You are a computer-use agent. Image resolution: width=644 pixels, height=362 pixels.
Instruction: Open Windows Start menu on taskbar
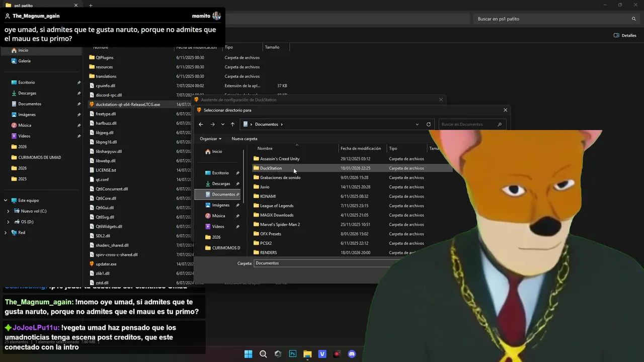[248, 354]
